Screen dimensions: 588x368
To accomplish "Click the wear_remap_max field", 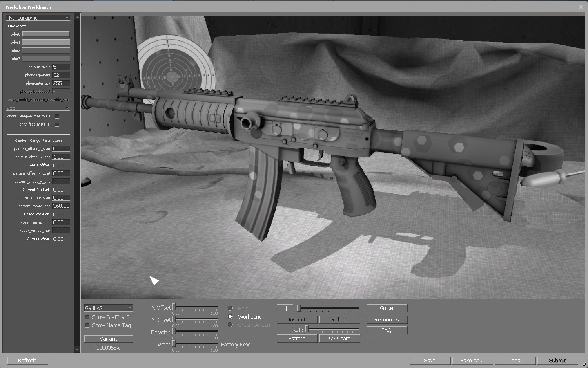I will click(61, 231).
